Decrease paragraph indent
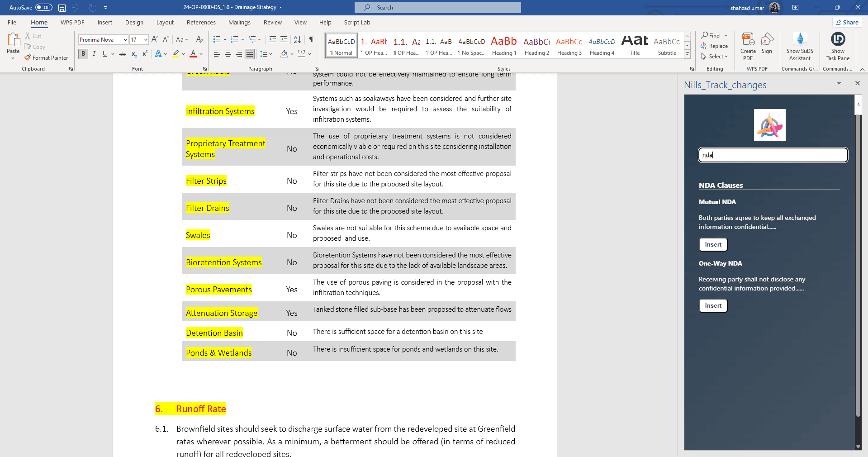The image size is (868, 457). click(x=272, y=39)
